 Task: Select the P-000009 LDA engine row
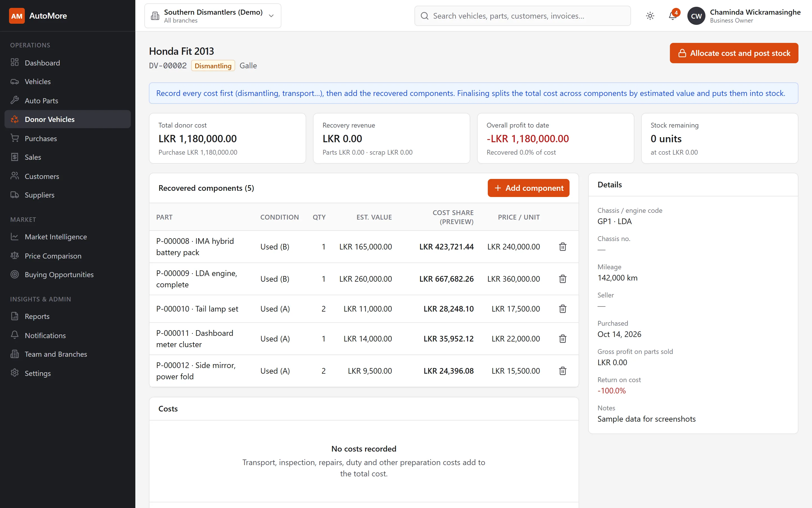click(364, 279)
